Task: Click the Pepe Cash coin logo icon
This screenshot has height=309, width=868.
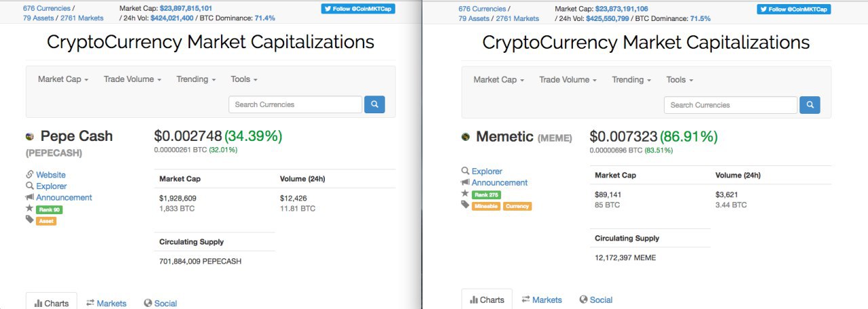Action: coord(31,137)
